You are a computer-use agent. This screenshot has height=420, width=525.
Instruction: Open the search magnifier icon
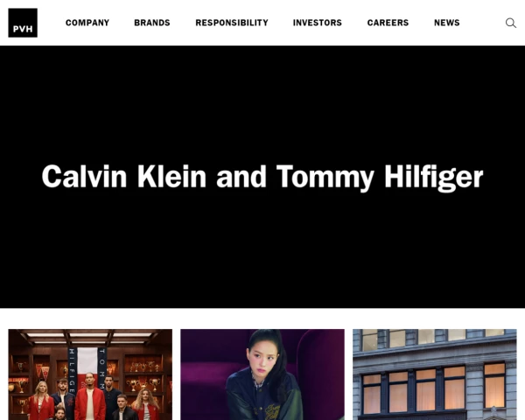511,23
